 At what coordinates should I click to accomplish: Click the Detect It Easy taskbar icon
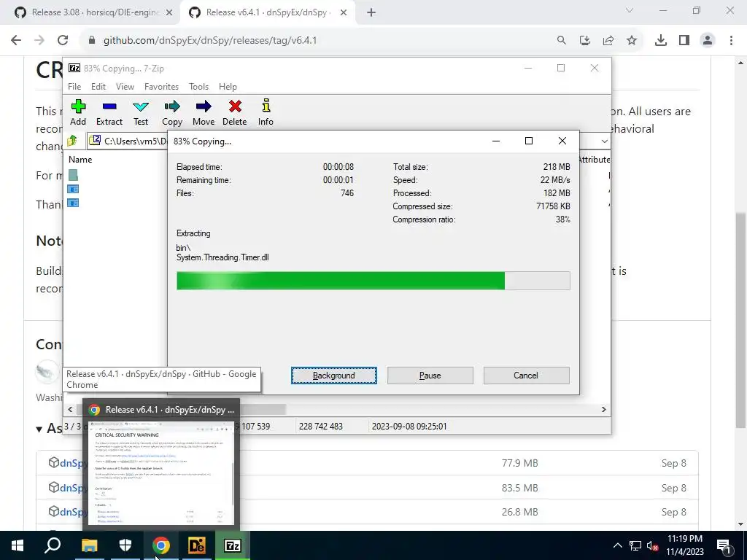(197, 545)
